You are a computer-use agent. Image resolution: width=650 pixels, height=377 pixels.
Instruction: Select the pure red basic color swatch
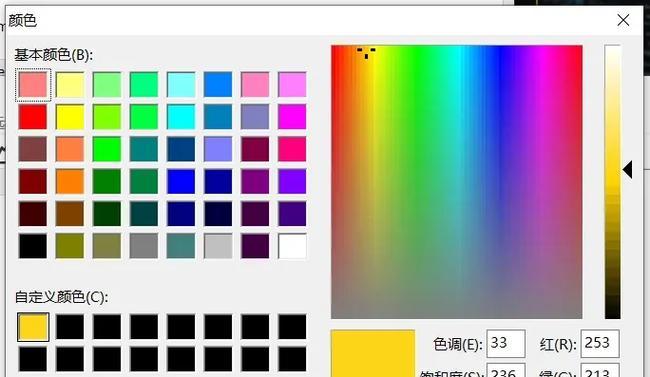point(33,117)
